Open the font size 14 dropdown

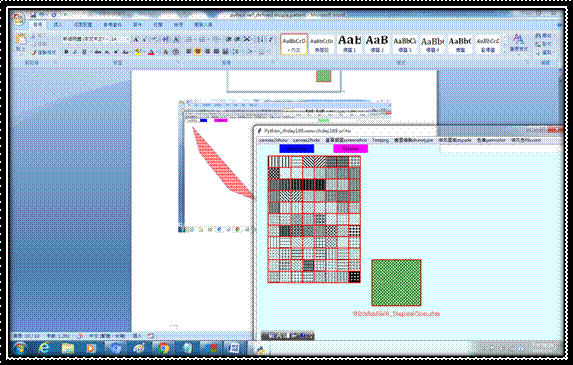click(119, 39)
